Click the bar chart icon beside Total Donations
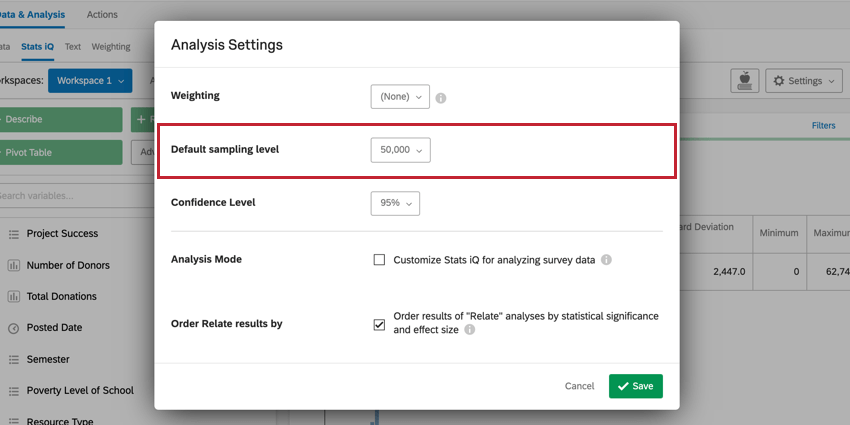The width and height of the screenshot is (850, 425). [x=14, y=296]
